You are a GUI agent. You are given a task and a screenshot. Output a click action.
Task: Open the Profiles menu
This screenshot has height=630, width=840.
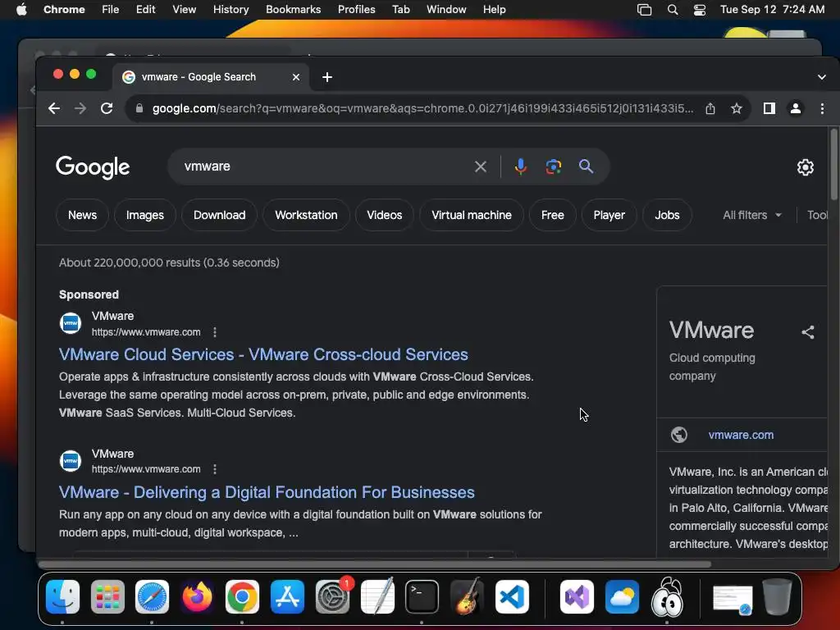tap(356, 10)
